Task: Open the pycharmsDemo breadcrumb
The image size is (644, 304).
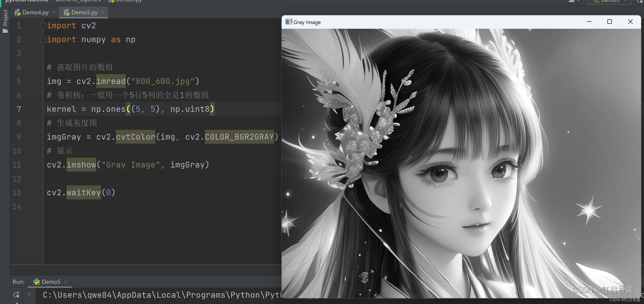Action: pyautogui.click(x=26, y=1)
